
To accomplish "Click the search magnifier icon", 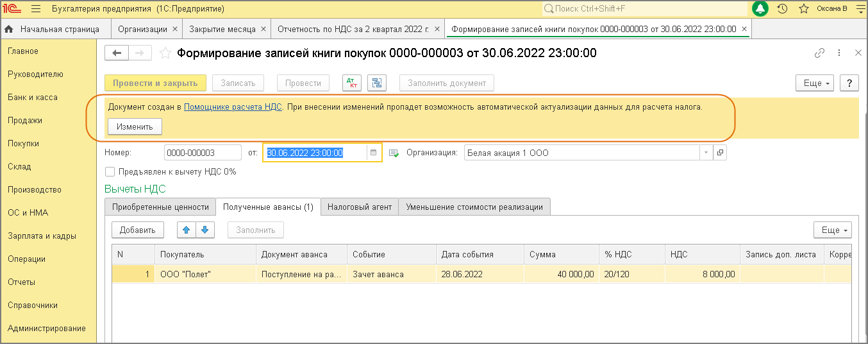I will click(x=549, y=9).
